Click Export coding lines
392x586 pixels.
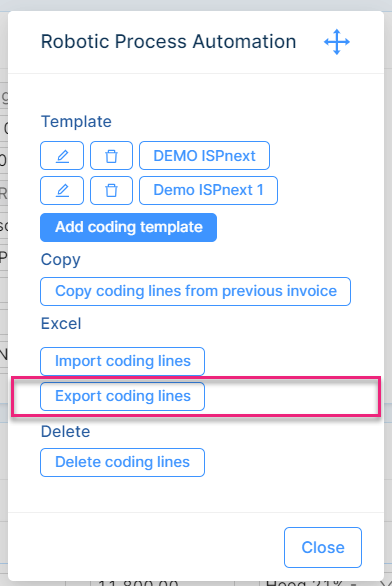pyautogui.click(x=123, y=396)
